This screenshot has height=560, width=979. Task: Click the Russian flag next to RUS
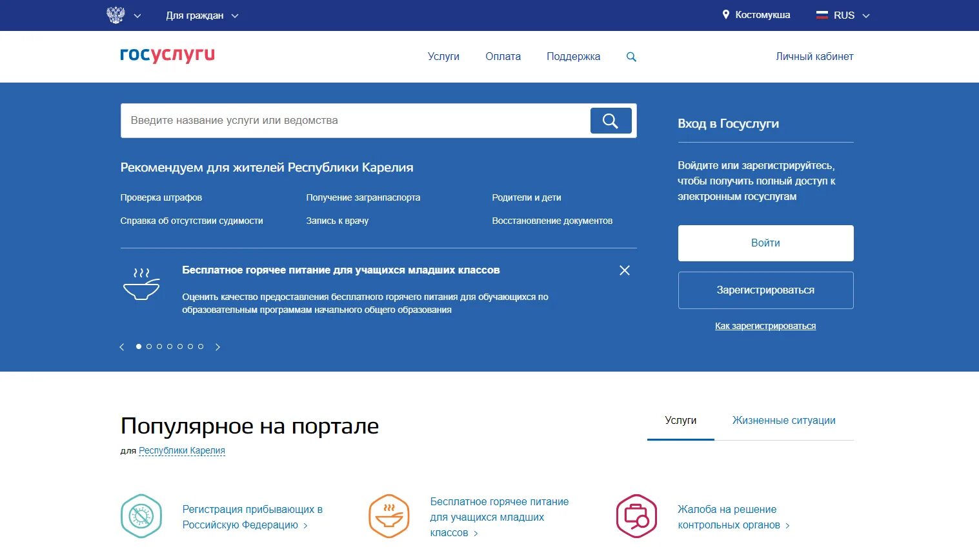point(822,14)
